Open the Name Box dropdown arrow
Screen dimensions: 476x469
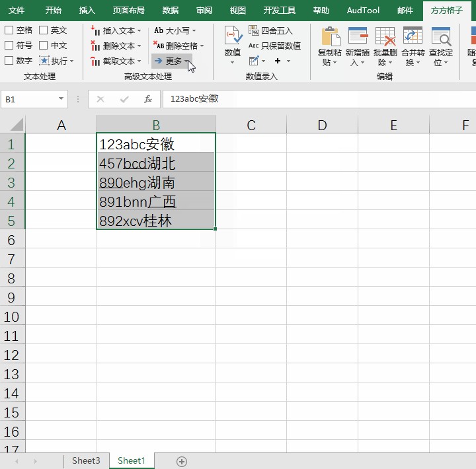coord(61,98)
